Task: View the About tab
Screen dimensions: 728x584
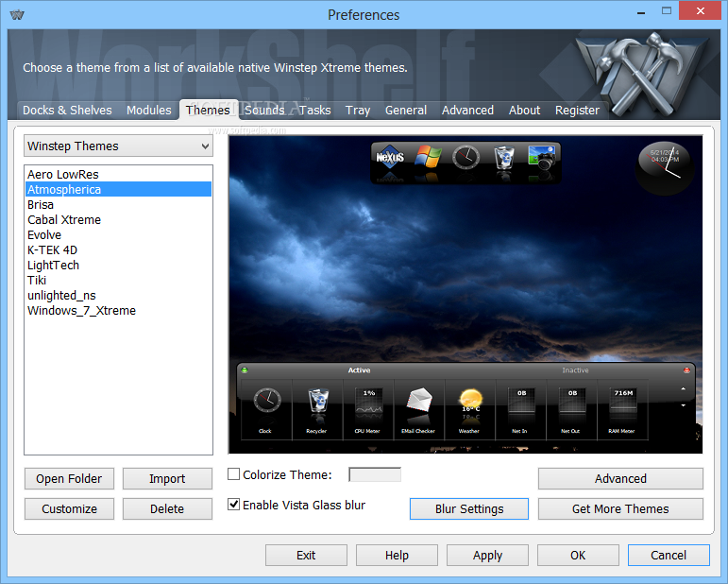Action: coord(524,111)
